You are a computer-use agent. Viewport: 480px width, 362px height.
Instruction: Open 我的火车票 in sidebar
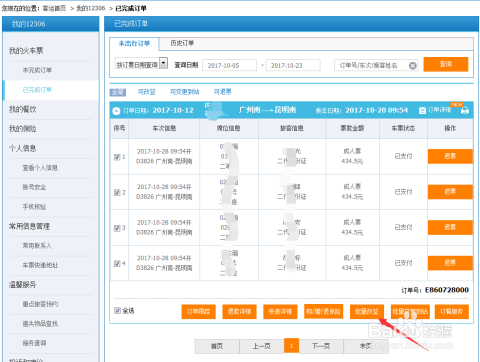pyautogui.click(x=26, y=51)
